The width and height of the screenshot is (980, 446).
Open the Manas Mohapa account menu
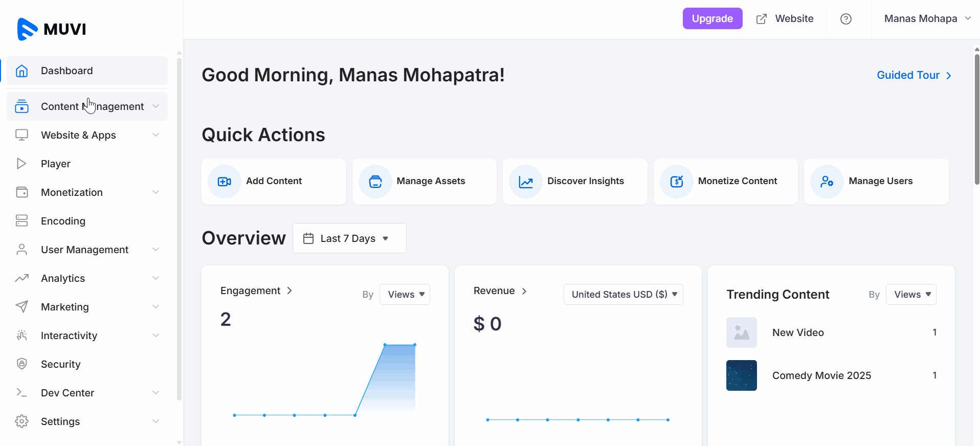(x=927, y=19)
